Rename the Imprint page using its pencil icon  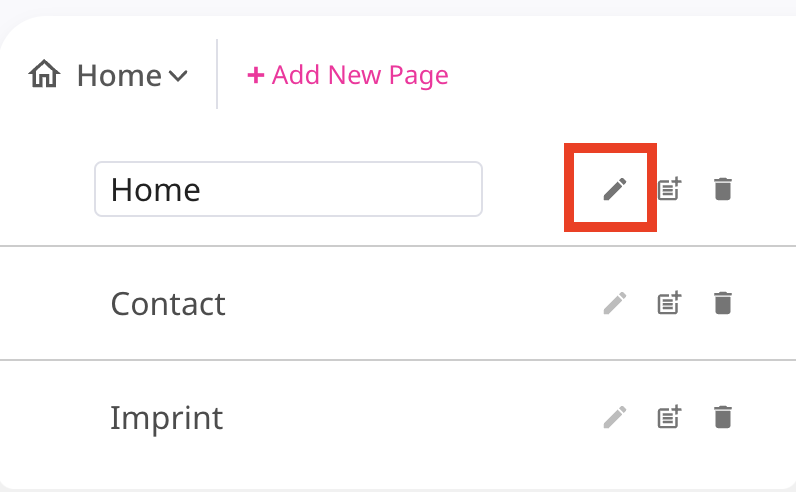(615, 417)
